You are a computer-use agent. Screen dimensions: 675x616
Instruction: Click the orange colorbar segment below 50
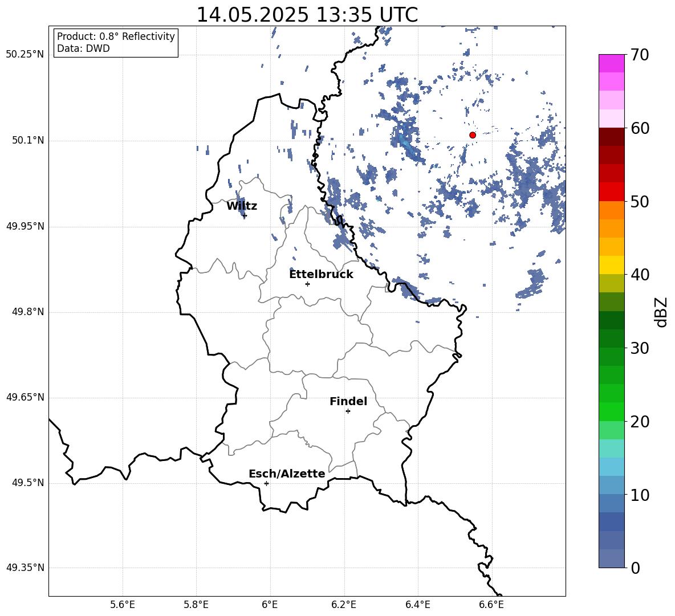pos(612,210)
